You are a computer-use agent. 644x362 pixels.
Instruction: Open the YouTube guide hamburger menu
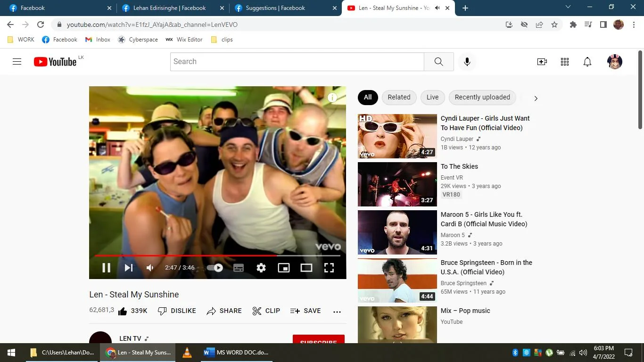(x=17, y=62)
